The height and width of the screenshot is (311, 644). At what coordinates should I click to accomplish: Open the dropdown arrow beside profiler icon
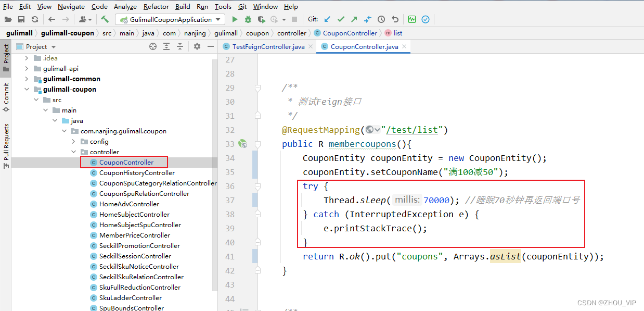pyautogui.click(x=284, y=20)
